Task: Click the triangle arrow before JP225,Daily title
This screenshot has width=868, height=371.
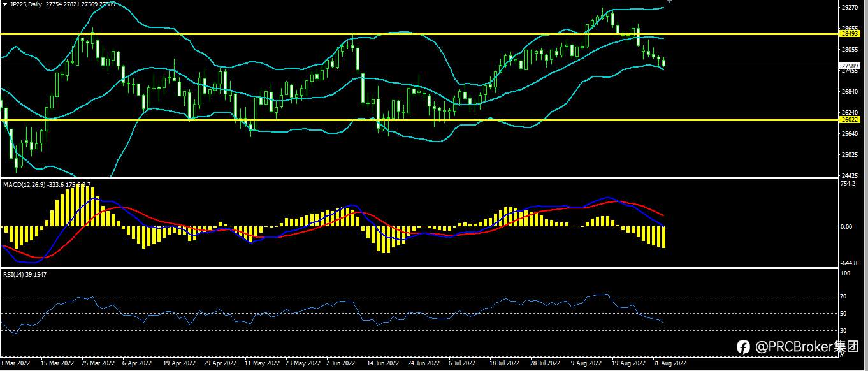Action: point(4,4)
